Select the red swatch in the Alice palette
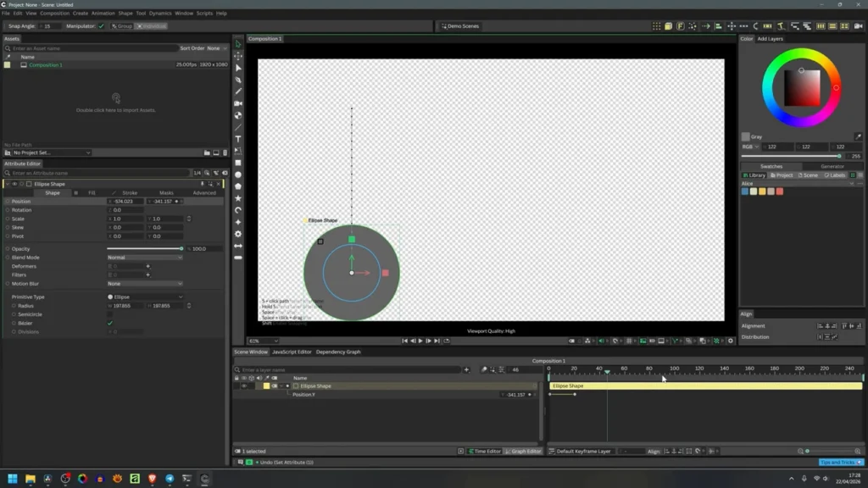Image resolution: width=868 pixels, height=488 pixels. [780, 191]
